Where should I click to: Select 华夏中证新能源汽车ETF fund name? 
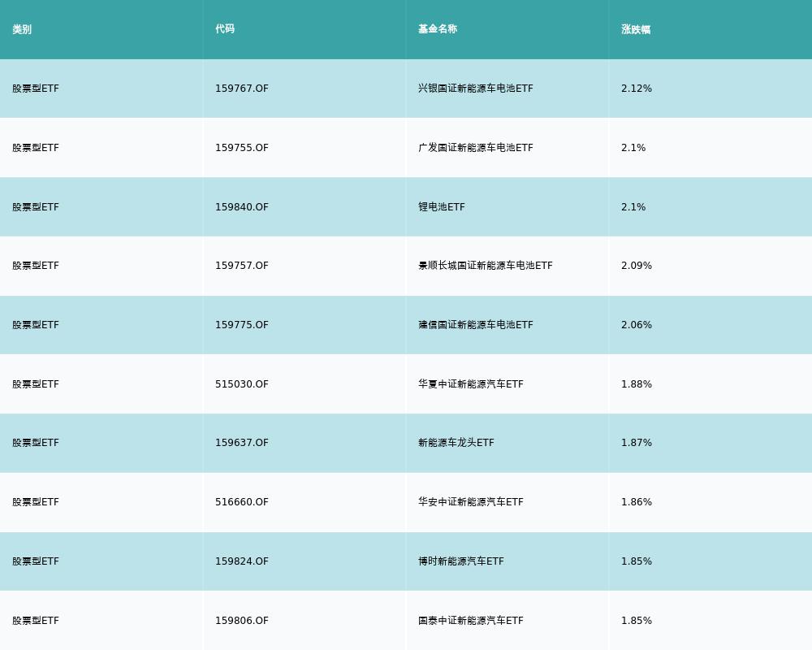(471, 384)
